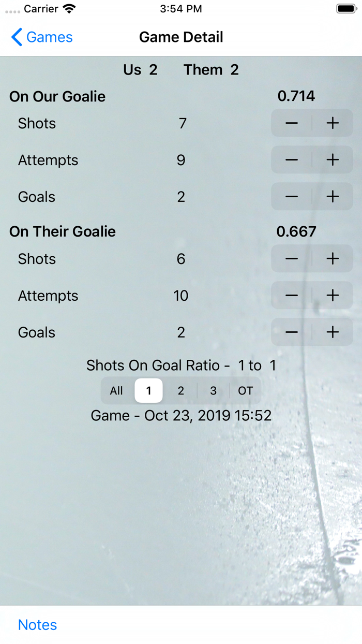
Task: Increment Goals on their goalie
Action: coord(333,332)
